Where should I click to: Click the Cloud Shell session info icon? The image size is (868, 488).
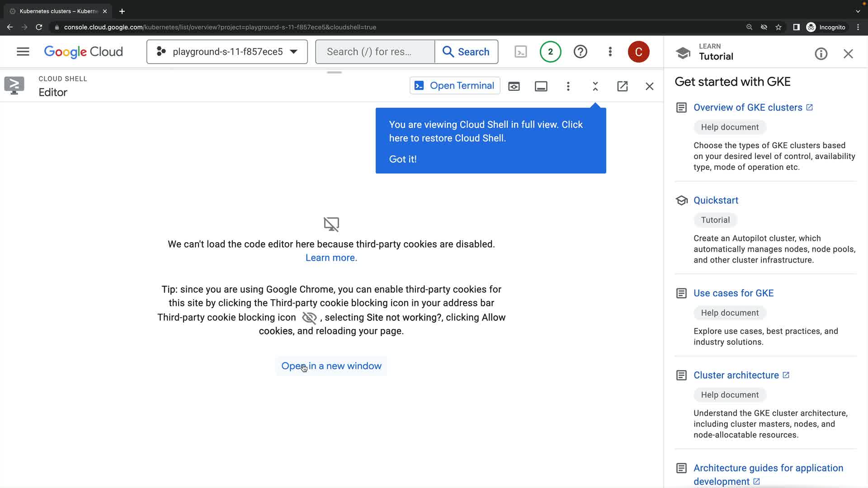[x=541, y=86]
